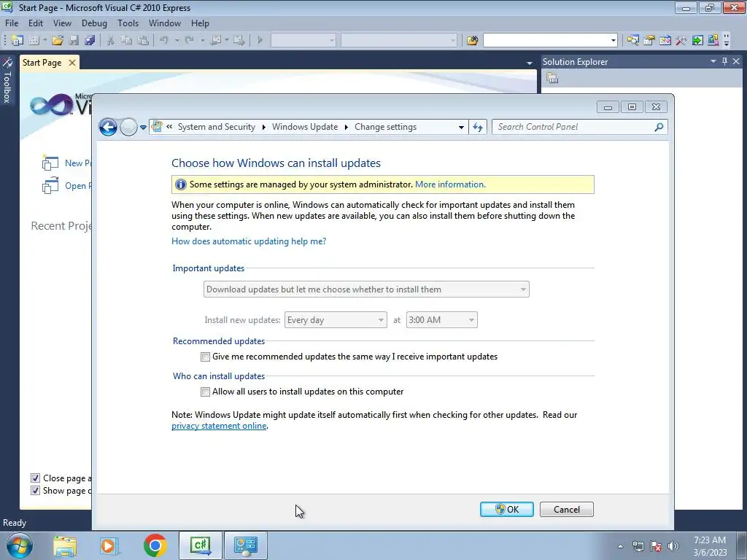The width and height of the screenshot is (747, 560).
Task: Click Cancel in Change settings window
Action: coord(566,509)
